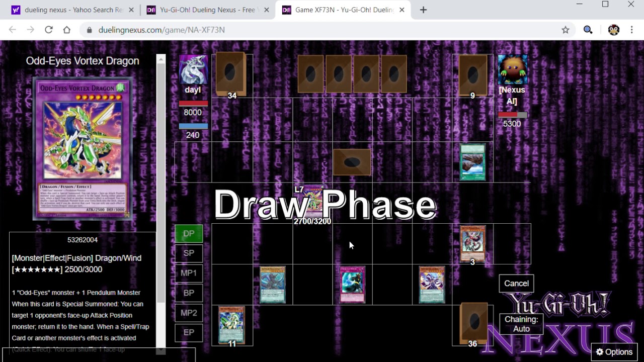The height and width of the screenshot is (362, 644).
Task: Click player dayl's avatar
Action: [193, 69]
